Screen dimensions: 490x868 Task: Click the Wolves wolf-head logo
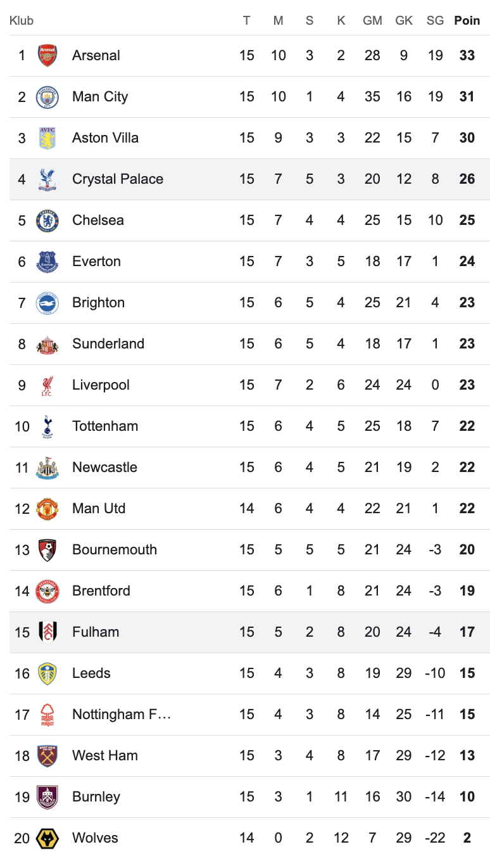47,838
